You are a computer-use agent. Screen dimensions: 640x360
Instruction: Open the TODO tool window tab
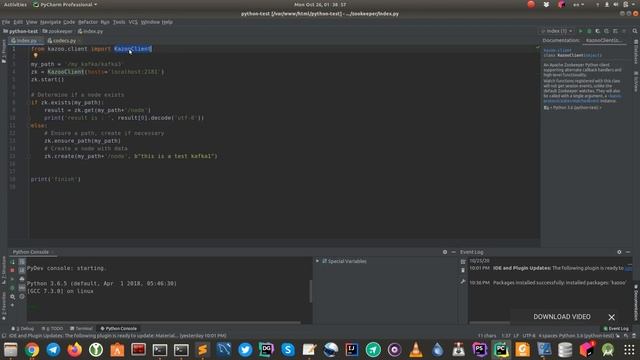click(52, 328)
